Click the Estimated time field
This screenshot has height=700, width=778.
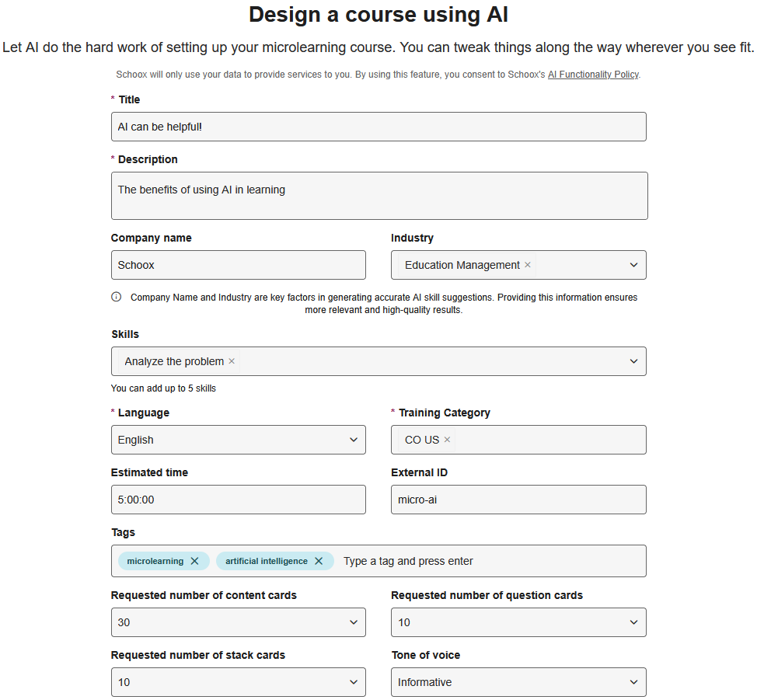[x=239, y=499]
